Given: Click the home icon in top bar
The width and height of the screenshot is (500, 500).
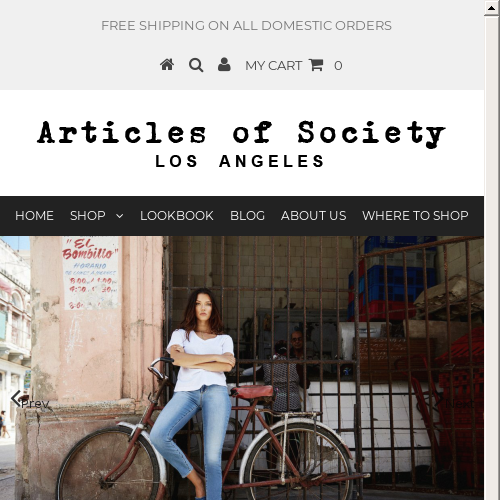Looking at the screenshot, I should [167, 65].
